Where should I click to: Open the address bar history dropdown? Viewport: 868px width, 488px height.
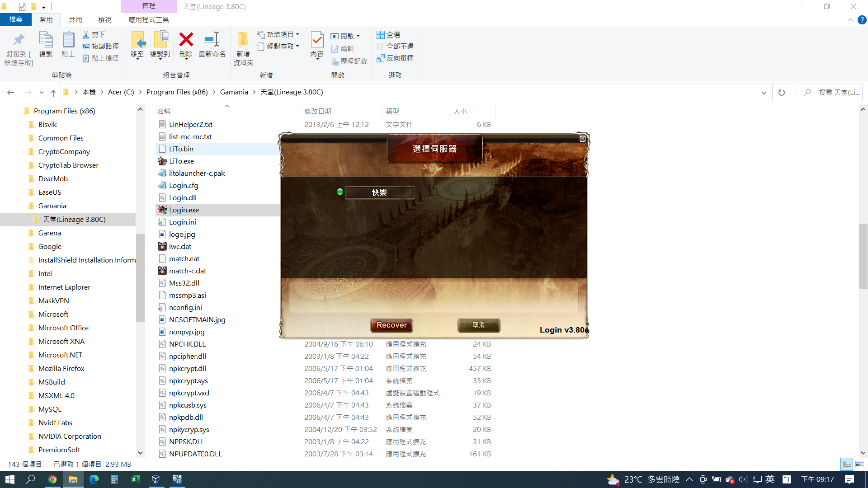pos(764,93)
